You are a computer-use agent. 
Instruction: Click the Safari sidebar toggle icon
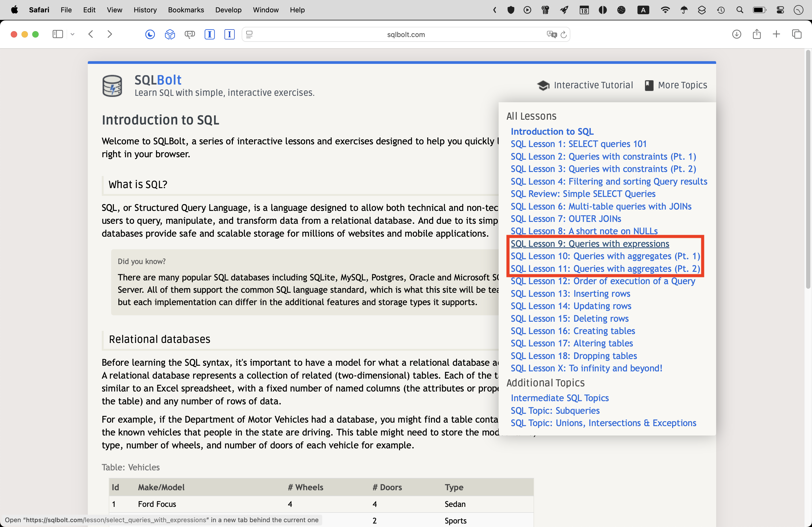(58, 34)
